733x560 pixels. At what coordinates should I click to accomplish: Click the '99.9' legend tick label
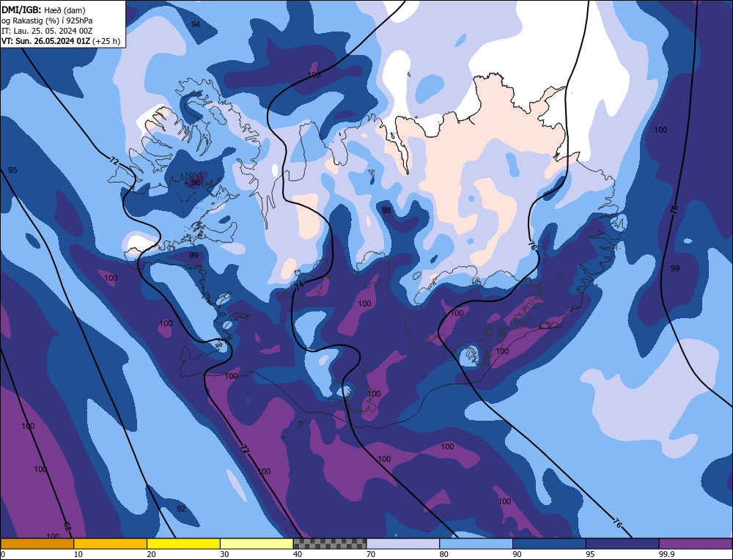coord(666,554)
